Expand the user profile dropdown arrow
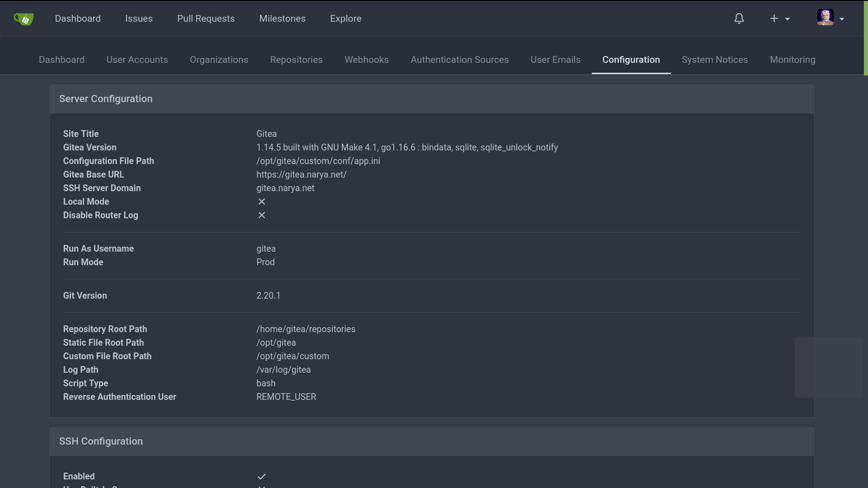 point(842,19)
